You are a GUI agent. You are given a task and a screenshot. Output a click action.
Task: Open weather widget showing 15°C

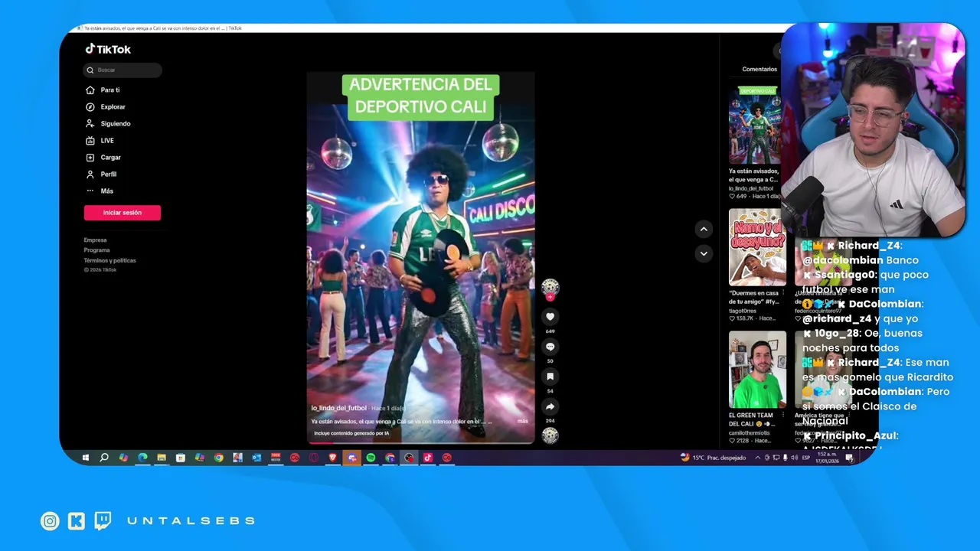click(713, 458)
